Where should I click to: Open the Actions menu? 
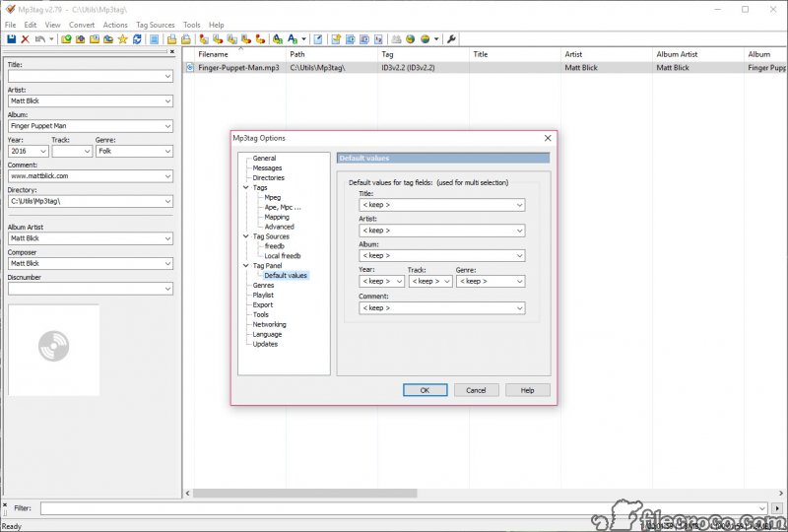pyautogui.click(x=115, y=25)
